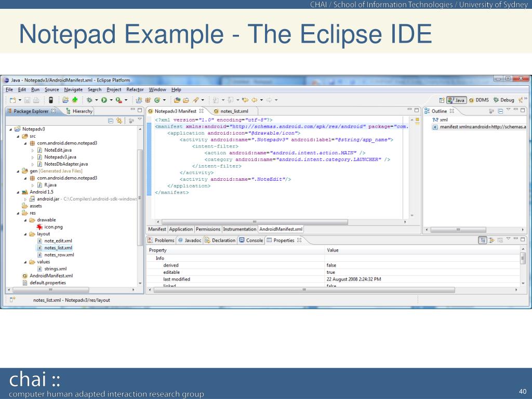
Task: Collapse All icon in the Outline view
Action: tap(500, 111)
